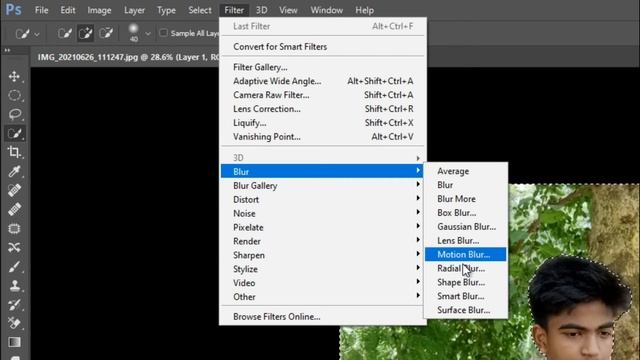
Task: Open the Edit menu
Action: point(68,10)
